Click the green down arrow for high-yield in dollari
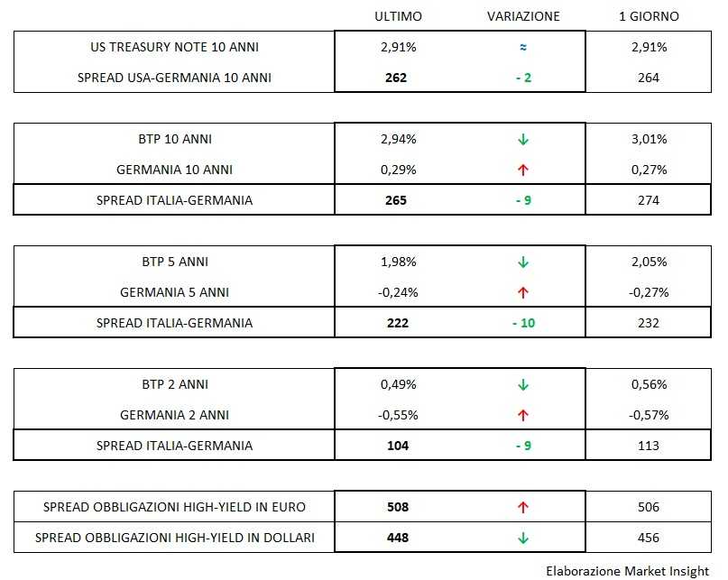The width and height of the screenshot is (728, 580). tap(523, 539)
